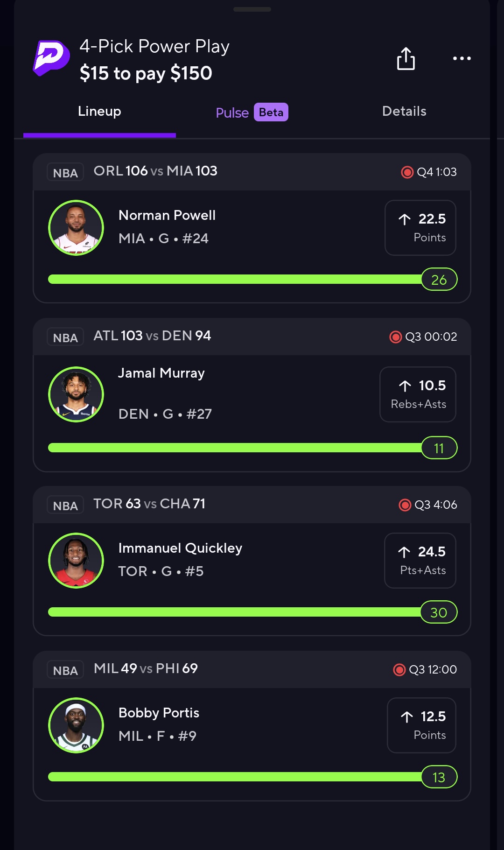Tap Norman Powell's 22.5 Points pick box

coord(420,228)
